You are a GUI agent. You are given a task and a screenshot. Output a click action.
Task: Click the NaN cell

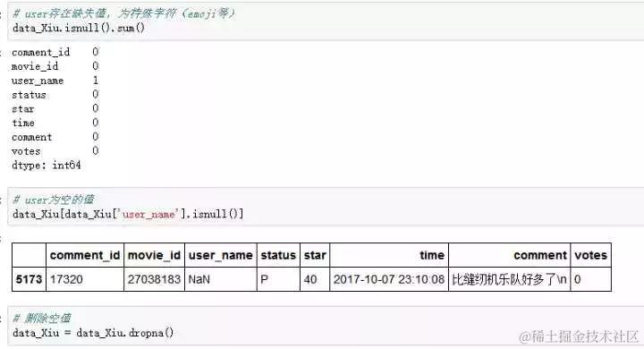[221, 279]
